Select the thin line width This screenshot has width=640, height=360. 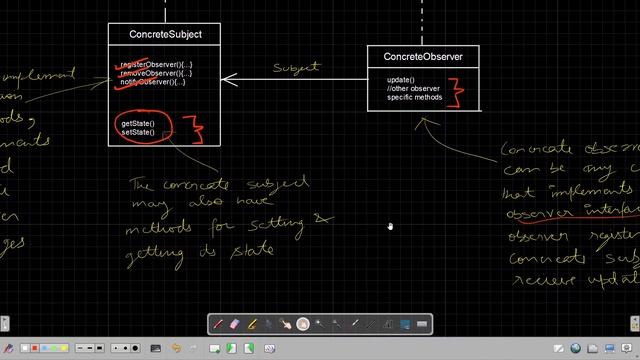[x=80, y=348]
